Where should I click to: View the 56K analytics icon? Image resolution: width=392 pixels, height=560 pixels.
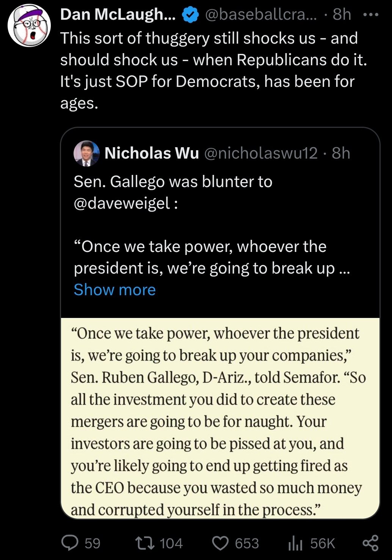295,543
